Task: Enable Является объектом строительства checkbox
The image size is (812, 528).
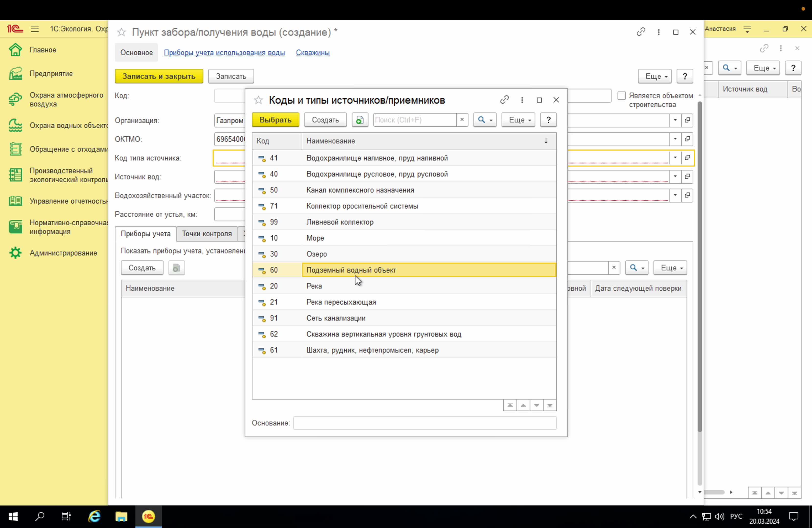Action: click(621, 96)
